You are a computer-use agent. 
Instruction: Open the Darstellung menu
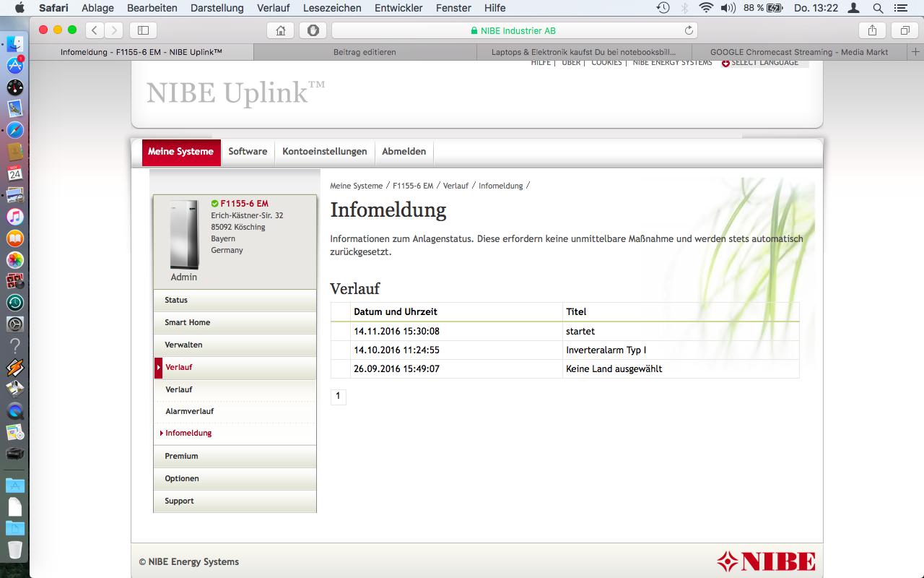[217, 8]
